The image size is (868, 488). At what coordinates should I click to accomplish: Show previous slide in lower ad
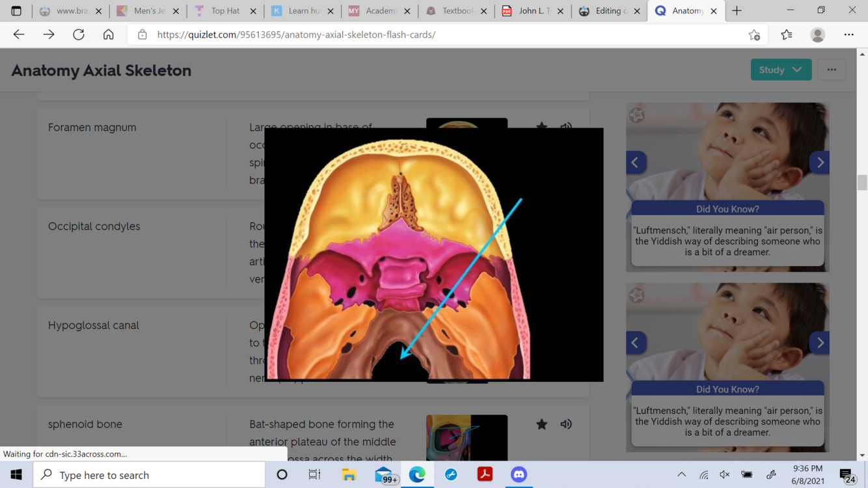click(x=636, y=343)
